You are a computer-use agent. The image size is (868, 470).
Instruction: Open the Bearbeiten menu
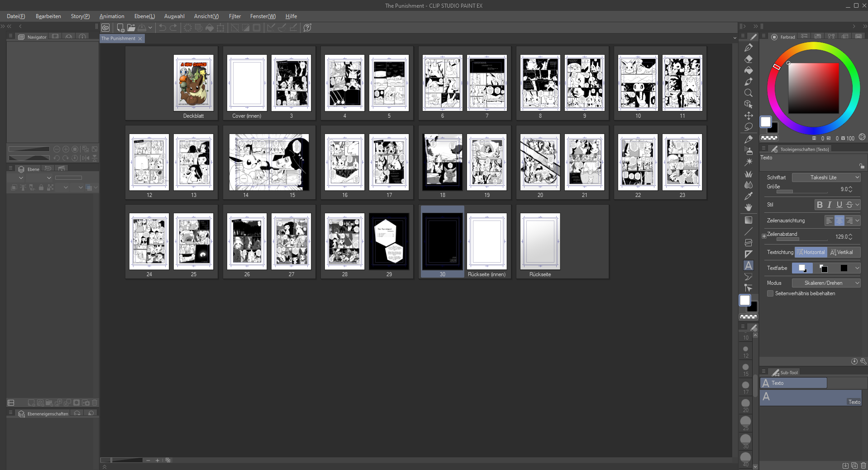(x=48, y=16)
